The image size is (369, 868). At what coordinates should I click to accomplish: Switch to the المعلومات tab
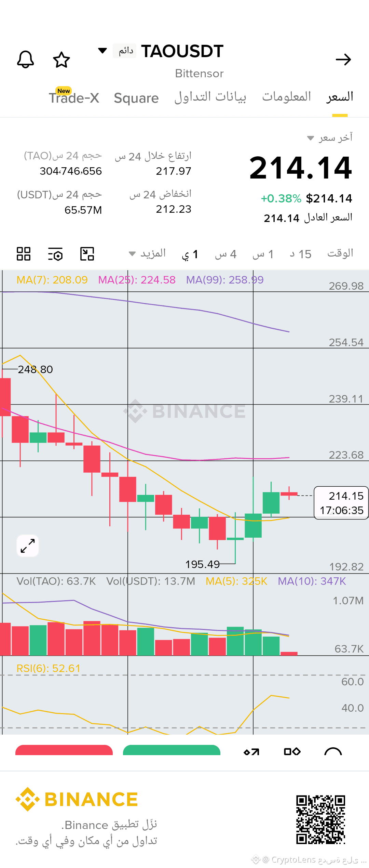(x=286, y=97)
